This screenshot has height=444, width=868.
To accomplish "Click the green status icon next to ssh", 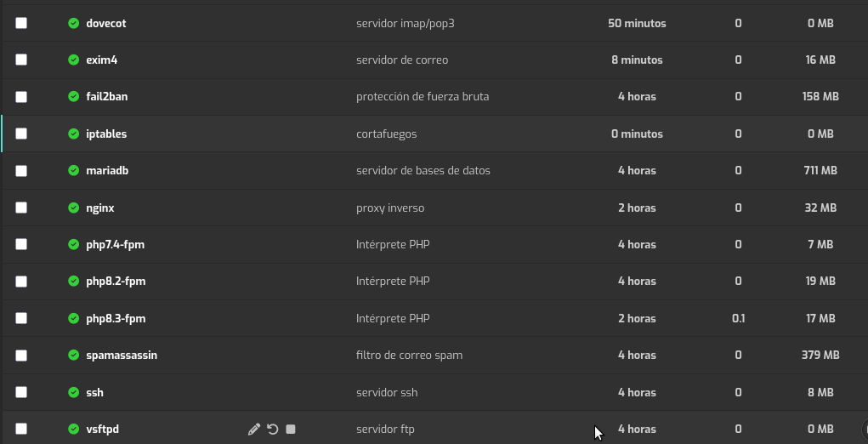I will coord(74,392).
